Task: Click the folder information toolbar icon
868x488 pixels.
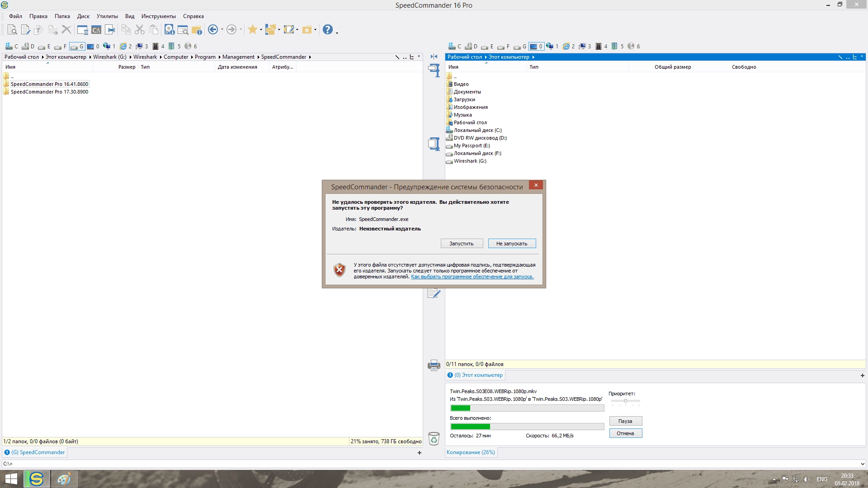Action: pyautogui.click(x=197, y=30)
